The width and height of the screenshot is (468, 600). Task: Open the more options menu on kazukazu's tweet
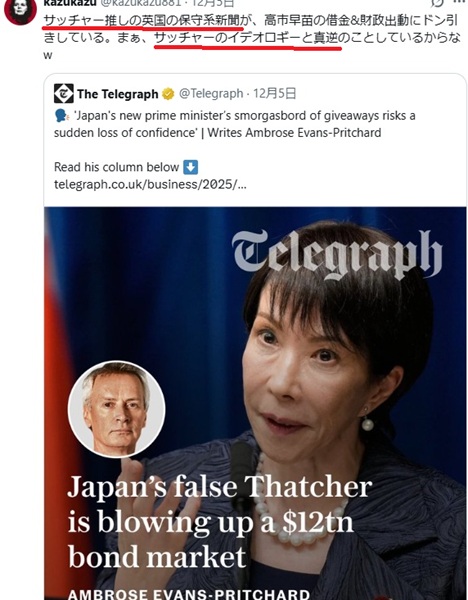click(459, 2)
